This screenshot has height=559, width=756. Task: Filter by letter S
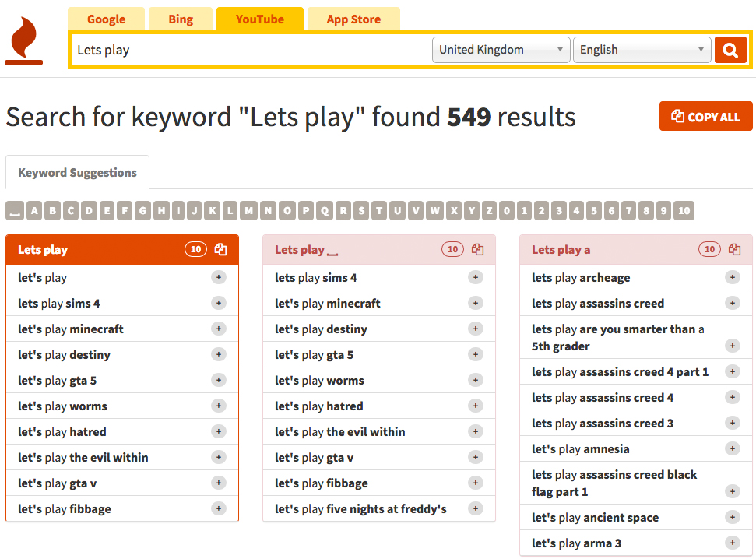pos(361,211)
